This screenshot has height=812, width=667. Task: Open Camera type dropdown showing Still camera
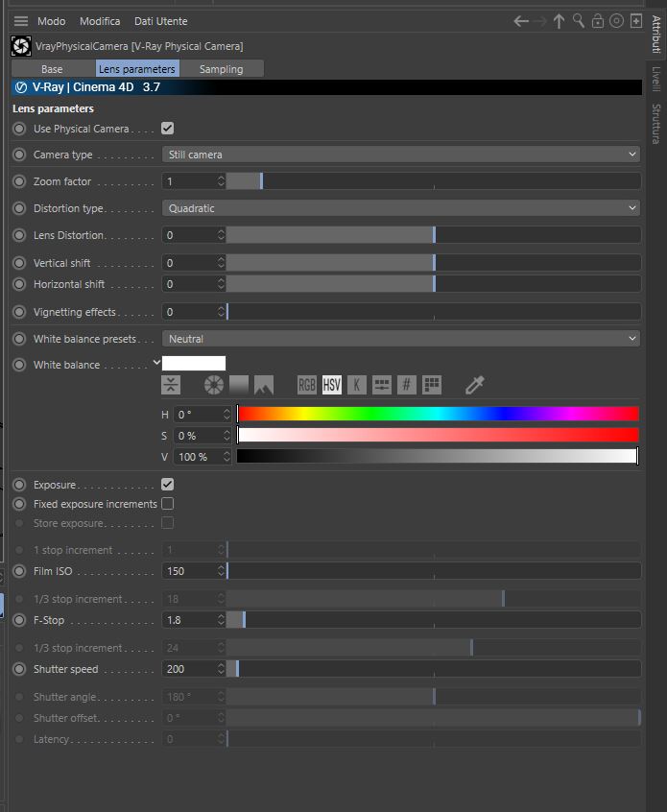(x=401, y=155)
